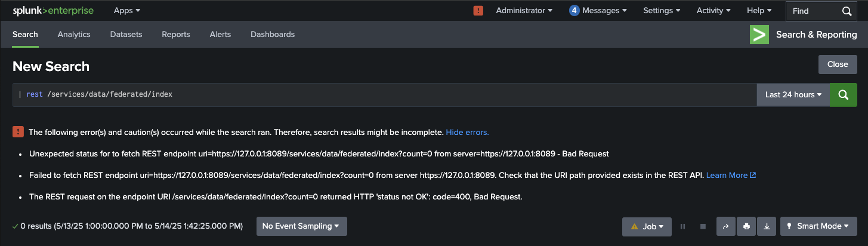Click the Print results icon

[x=746, y=226]
